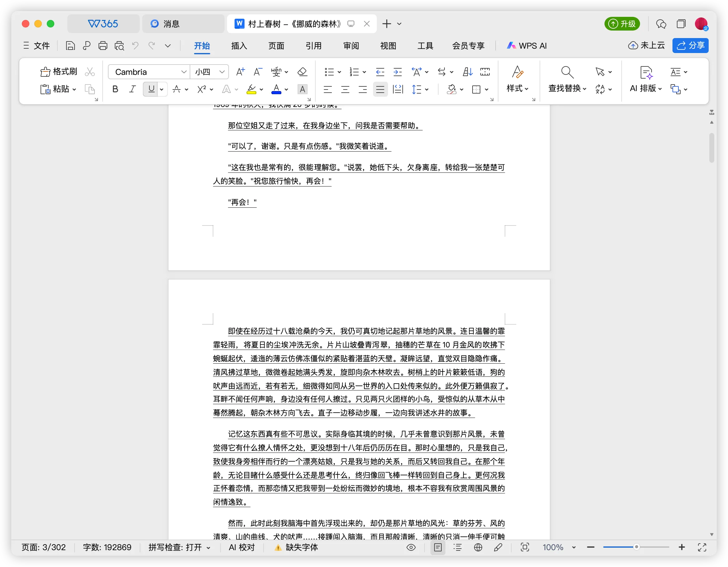Viewport: 728px width, 567px height.
Task: Expand underline style dropdown arrow
Action: point(162,89)
